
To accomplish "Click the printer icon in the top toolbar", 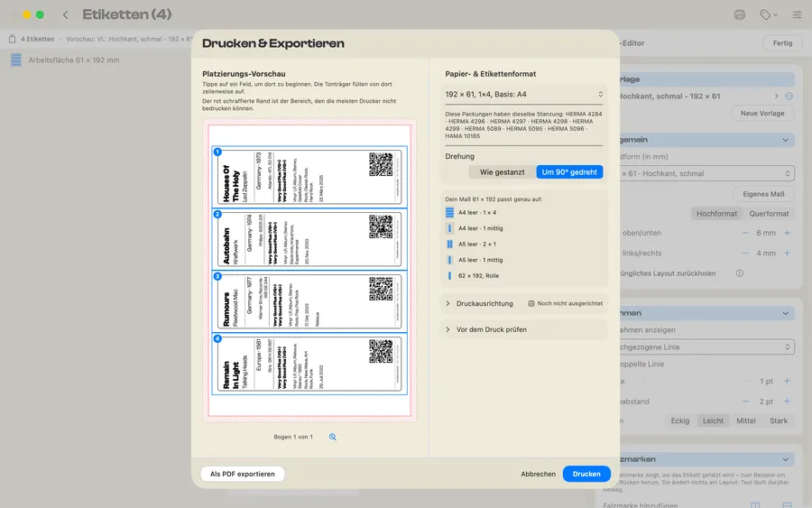I will [x=740, y=15].
